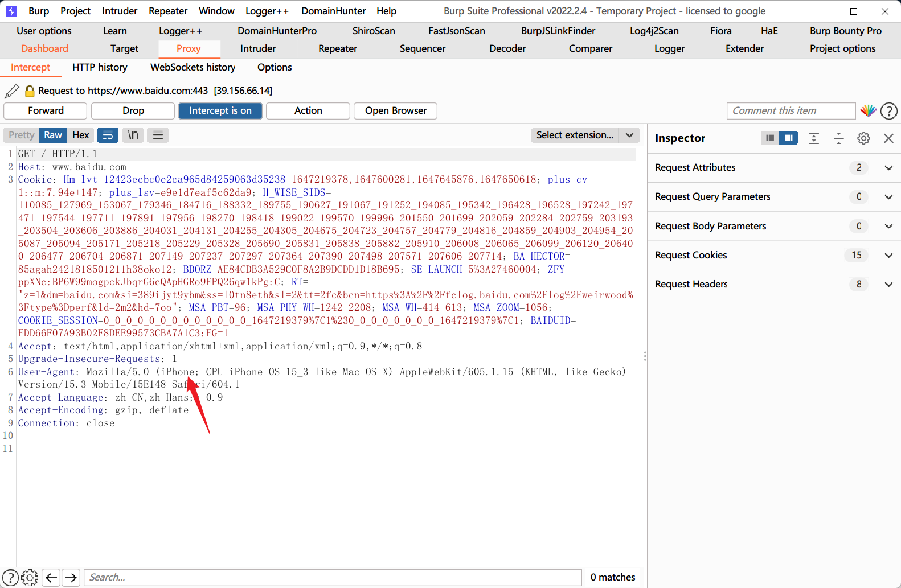Open the HaE extension tab
Image resolution: width=901 pixels, height=588 pixels.
tap(769, 31)
